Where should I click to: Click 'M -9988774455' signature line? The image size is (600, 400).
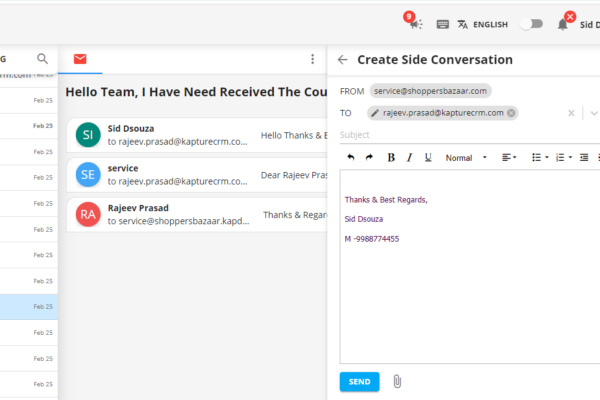pos(372,239)
